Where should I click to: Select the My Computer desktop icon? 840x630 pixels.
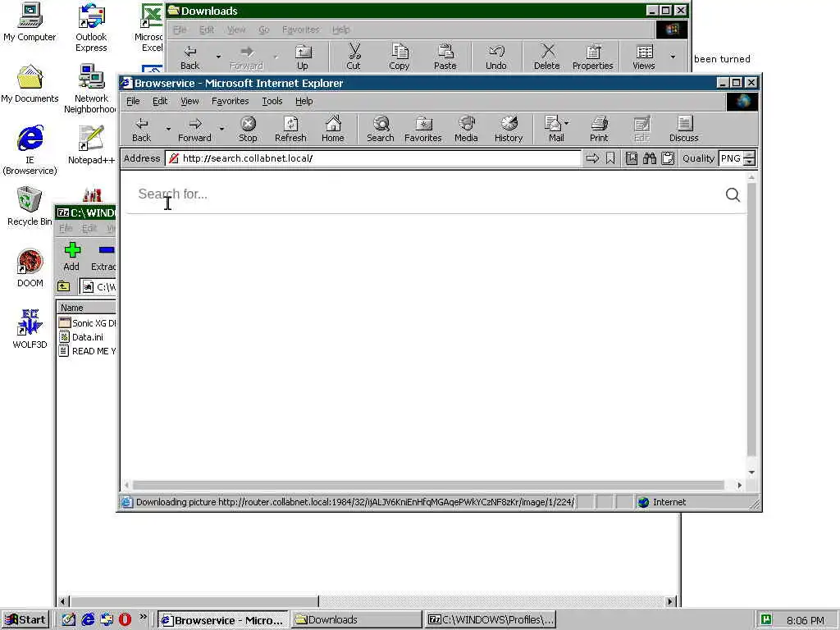click(x=30, y=22)
